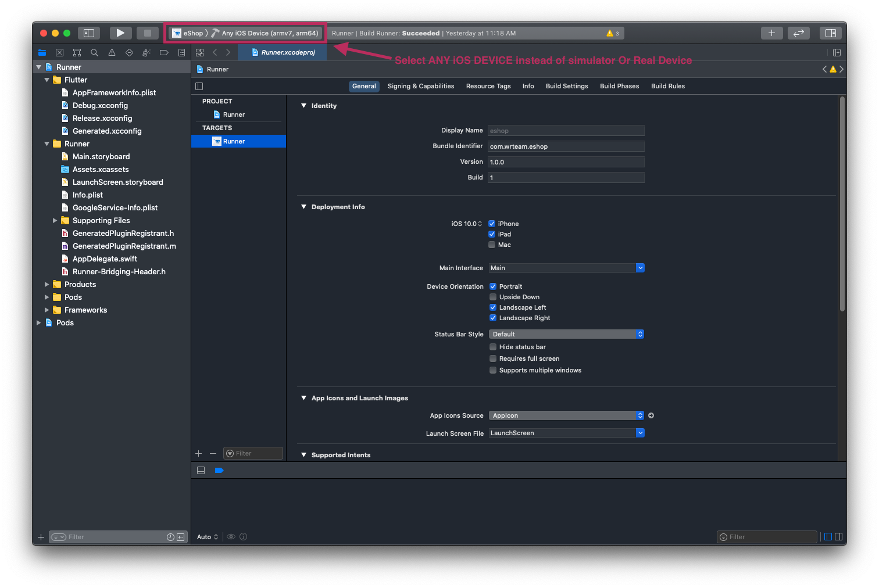Switch to the Build Settings tab

click(x=566, y=86)
